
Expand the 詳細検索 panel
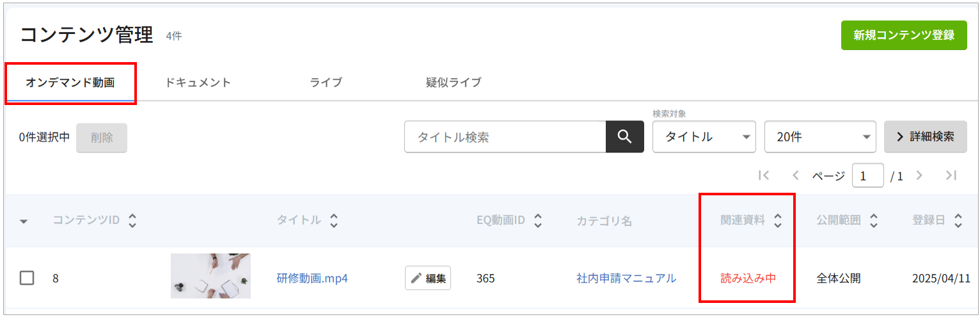pyautogui.click(x=925, y=136)
